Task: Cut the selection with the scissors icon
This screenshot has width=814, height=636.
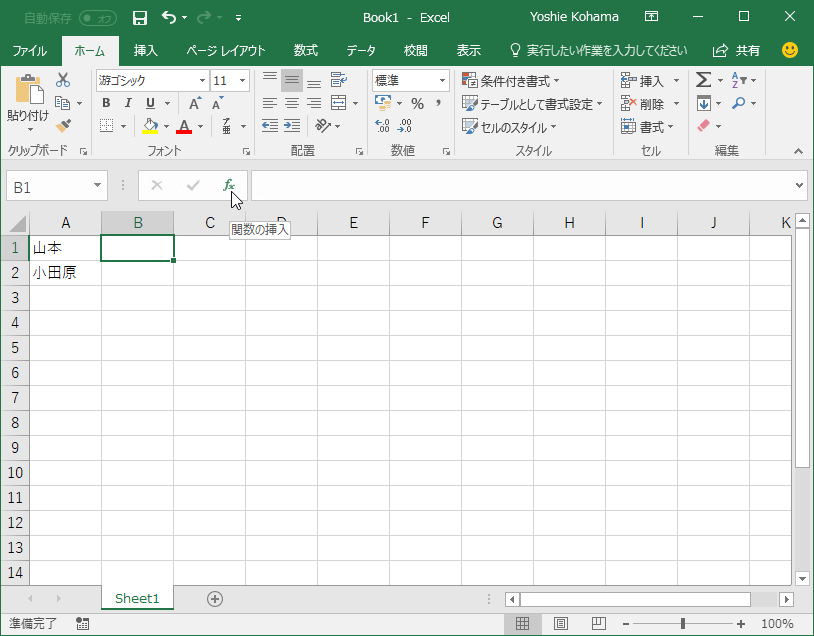Action: pos(63,80)
